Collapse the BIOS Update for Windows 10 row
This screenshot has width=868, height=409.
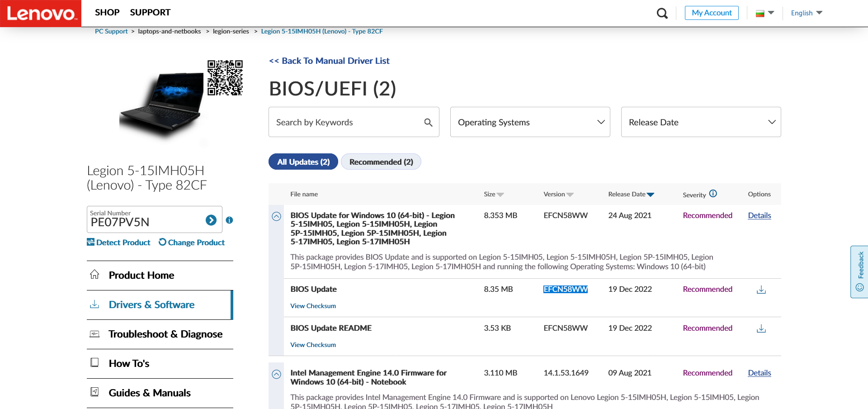[276, 216]
